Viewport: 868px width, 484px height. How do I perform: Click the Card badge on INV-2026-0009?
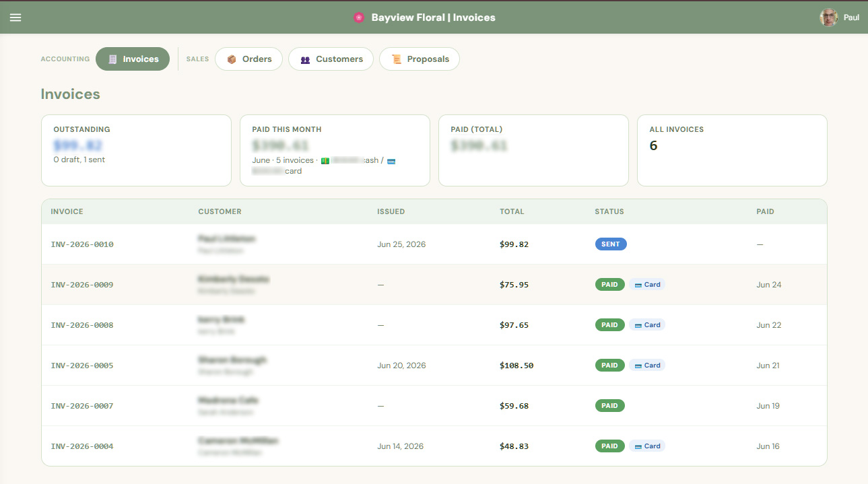tap(647, 285)
